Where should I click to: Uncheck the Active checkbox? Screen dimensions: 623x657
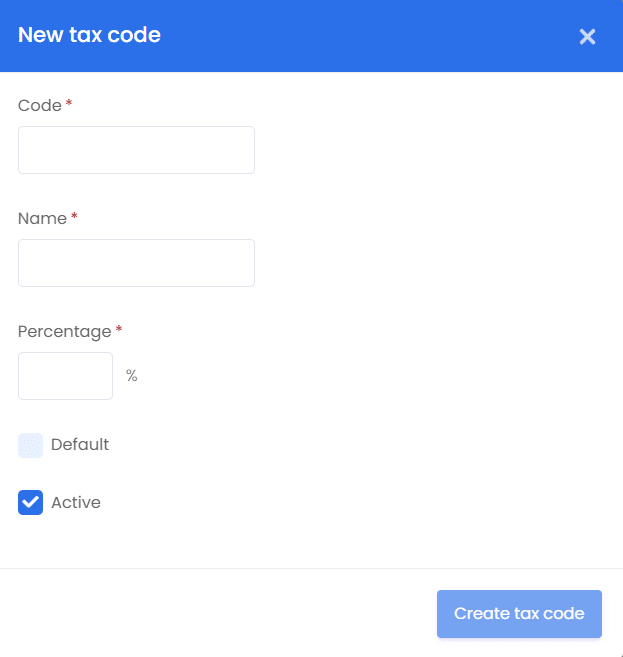pyautogui.click(x=30, y=502)
